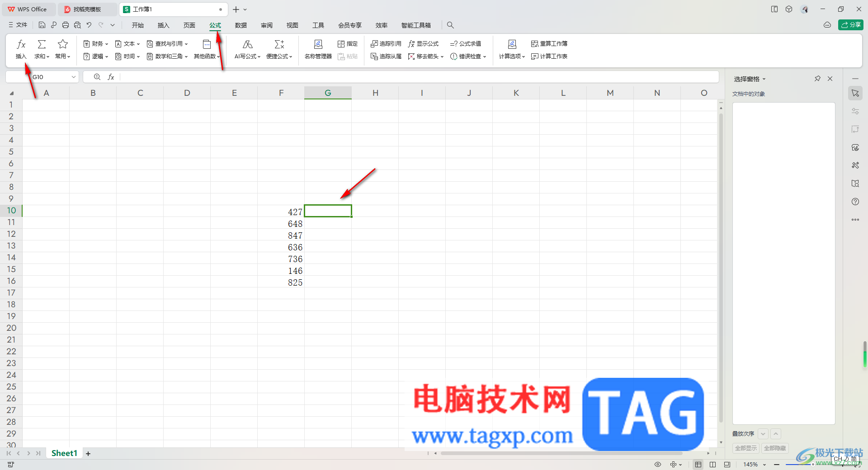Image resolution: width=868 pixels, height=470 pixels.
Task: Click 追踪从属 trace dependents
Action: click(x=386, y=56)
